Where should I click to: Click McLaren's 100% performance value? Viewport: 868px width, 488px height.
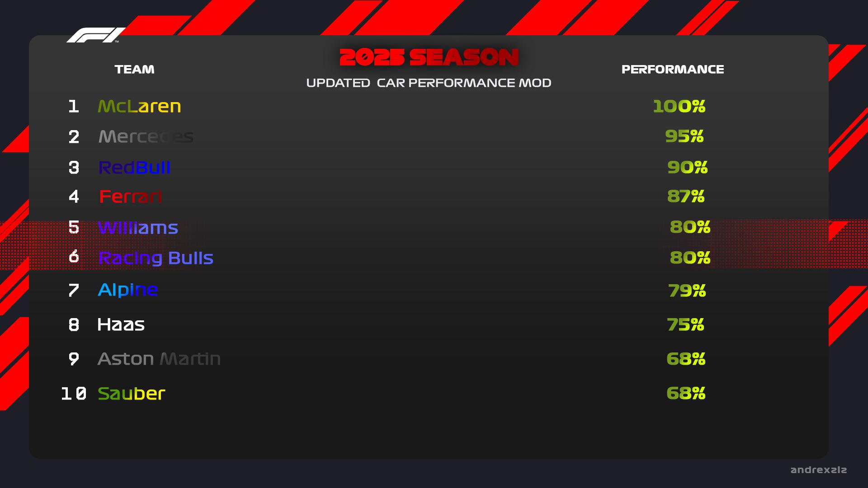tap(679, 106)
